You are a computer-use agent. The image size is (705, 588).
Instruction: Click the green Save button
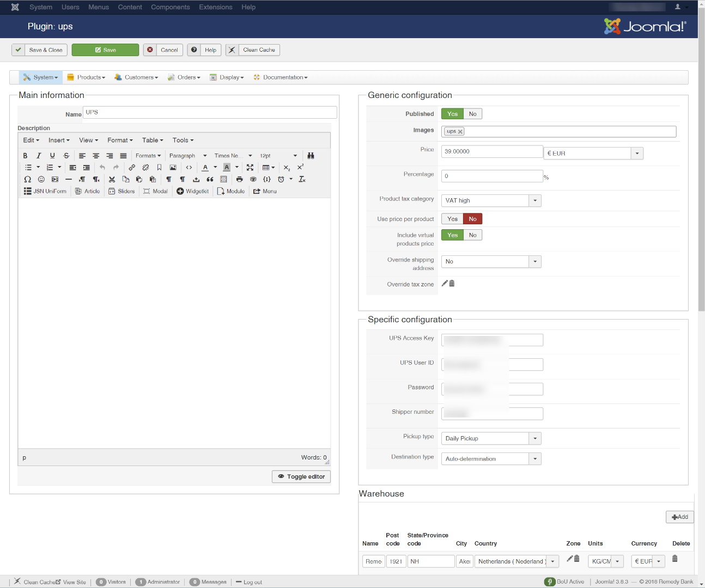click(x=105, y=50)
